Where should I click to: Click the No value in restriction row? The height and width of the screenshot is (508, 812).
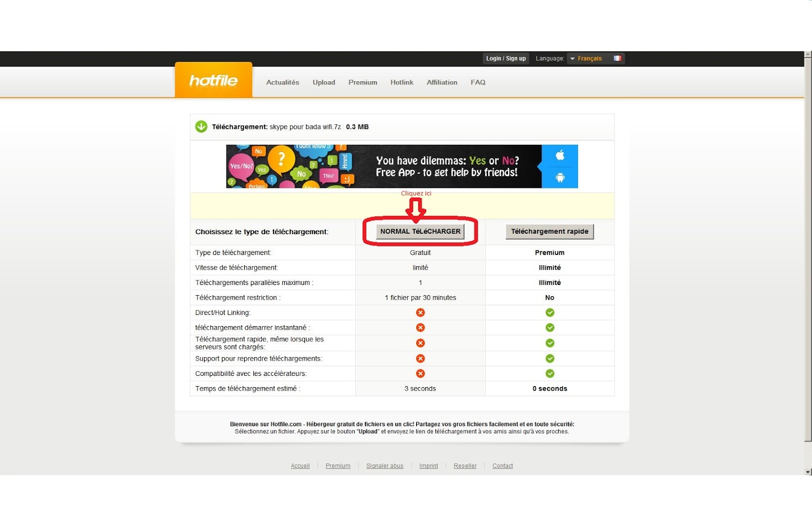click(550, 298)
